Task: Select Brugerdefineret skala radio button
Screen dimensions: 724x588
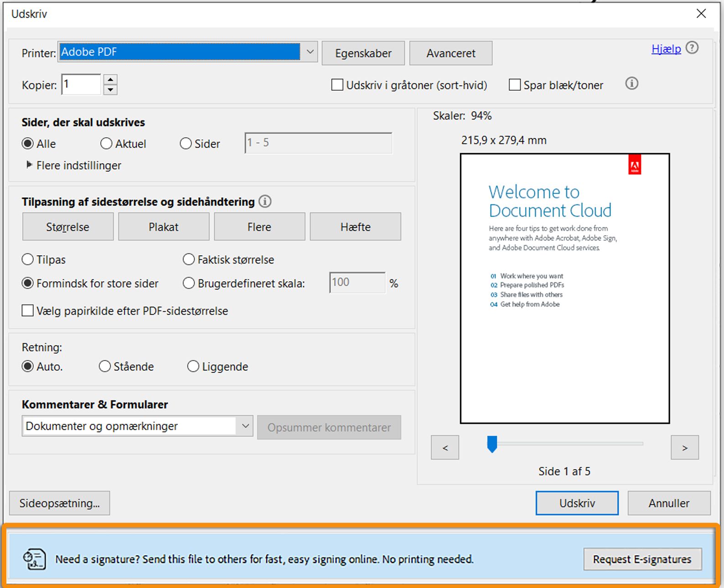Action: (189, 283)
